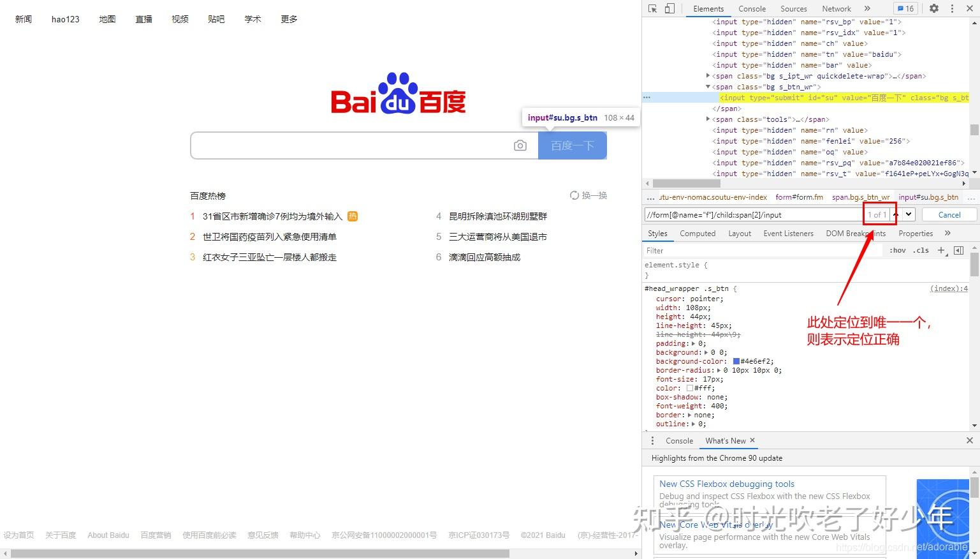Open hidden panels with the chevron next to Network

pos(867,8)
